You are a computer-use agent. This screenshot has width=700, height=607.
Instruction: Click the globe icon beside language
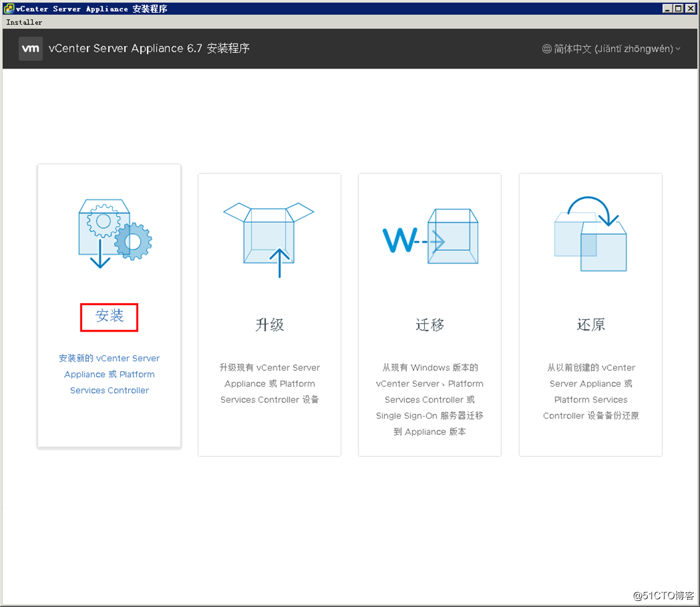point(546,49)
